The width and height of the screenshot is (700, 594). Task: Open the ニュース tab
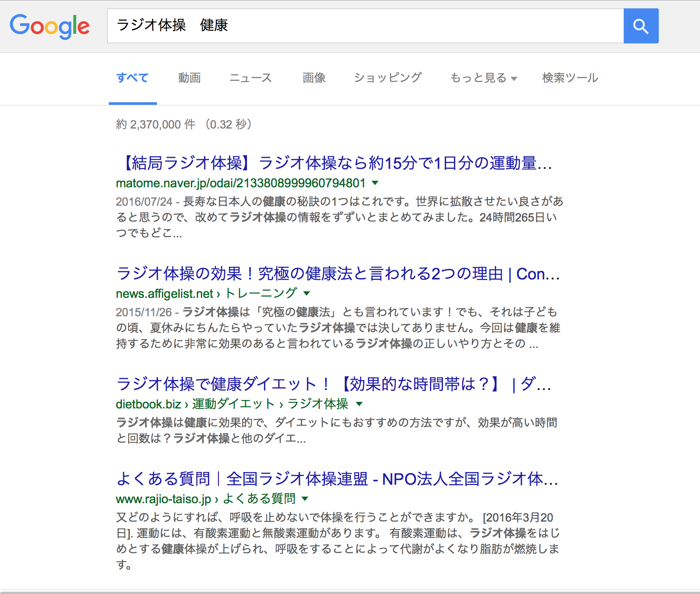[x=250, y=78]
